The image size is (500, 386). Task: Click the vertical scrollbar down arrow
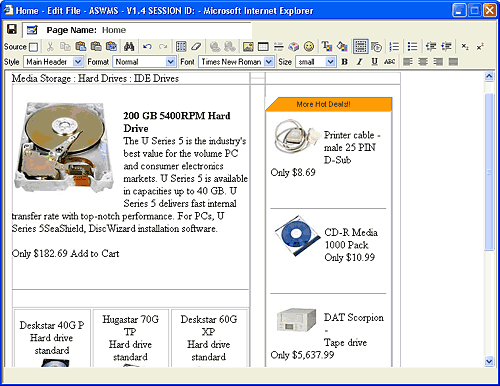point(489,361)
